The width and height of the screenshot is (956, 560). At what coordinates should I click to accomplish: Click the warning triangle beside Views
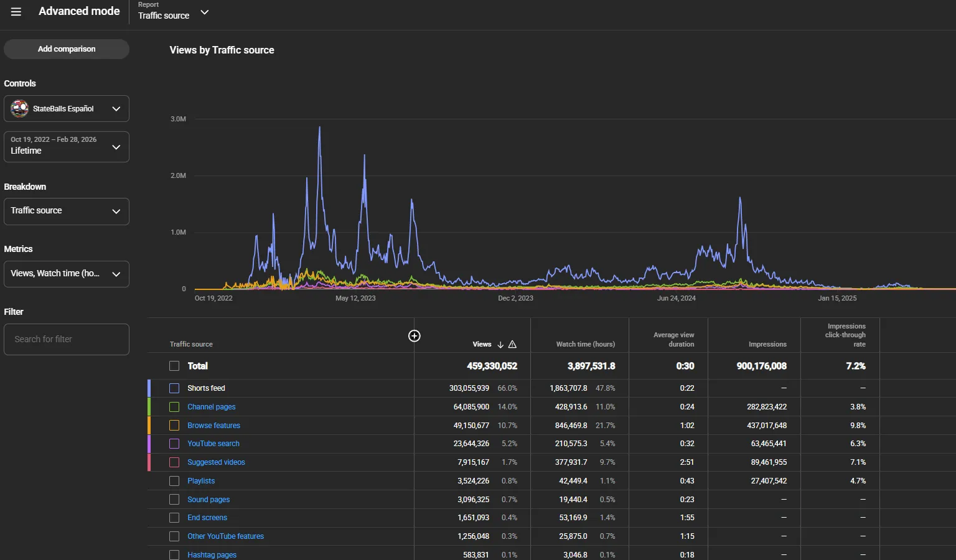(512, 345)
